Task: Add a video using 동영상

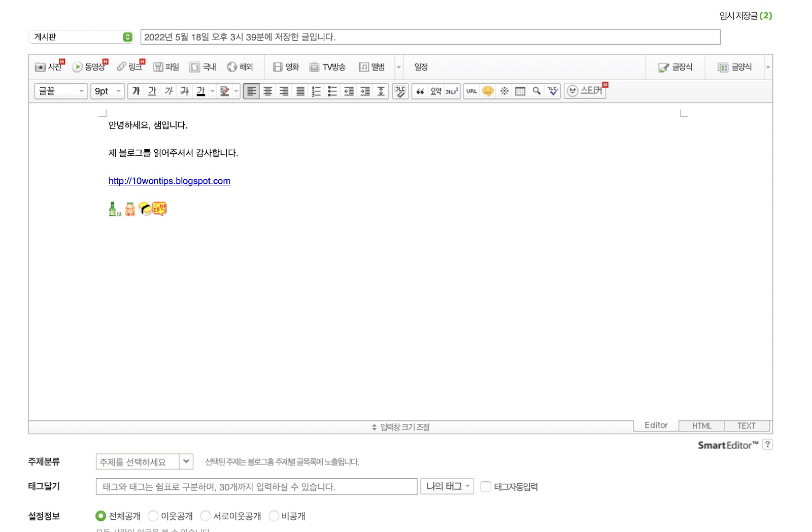Action: [x=90, y=67]
